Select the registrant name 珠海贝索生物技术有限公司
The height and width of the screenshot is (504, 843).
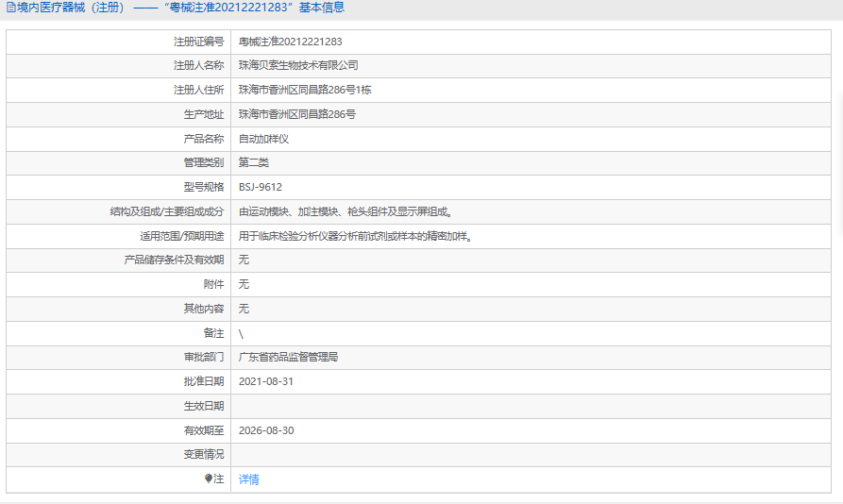pos(298,65)
